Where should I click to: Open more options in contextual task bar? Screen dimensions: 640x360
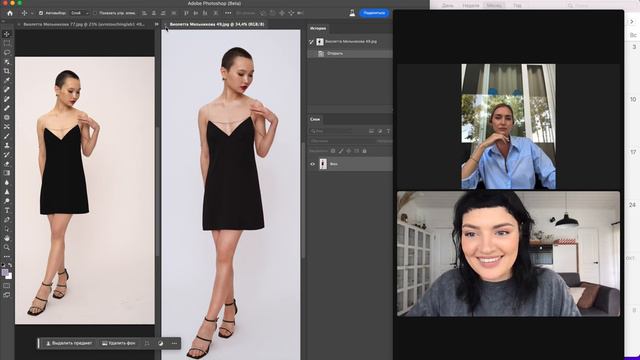tap(174, 343)
